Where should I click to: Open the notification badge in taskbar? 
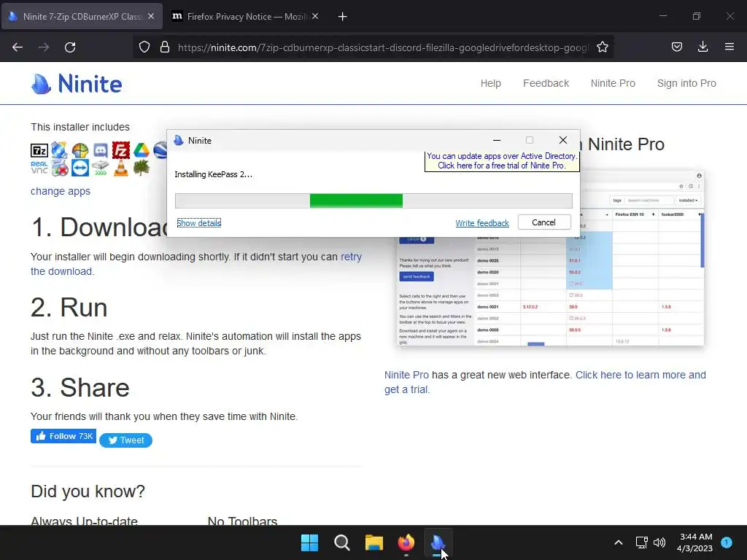coord(727,542)
